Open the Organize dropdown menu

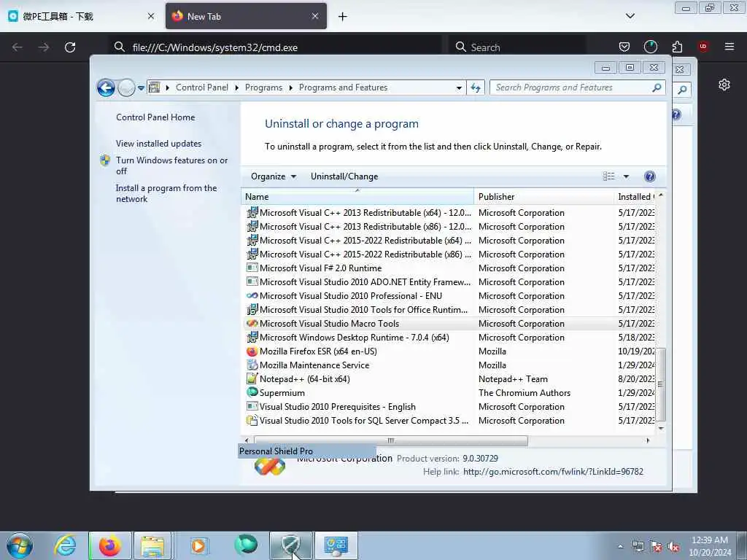(x=274, y=176)
